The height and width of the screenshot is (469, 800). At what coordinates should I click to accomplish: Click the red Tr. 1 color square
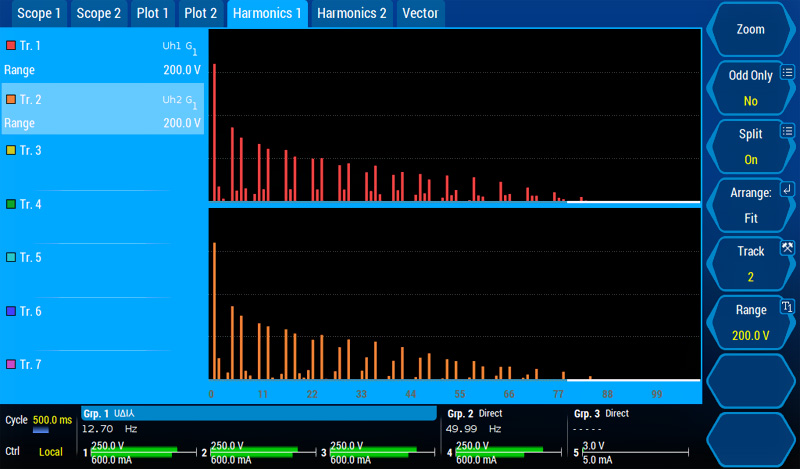11,46
